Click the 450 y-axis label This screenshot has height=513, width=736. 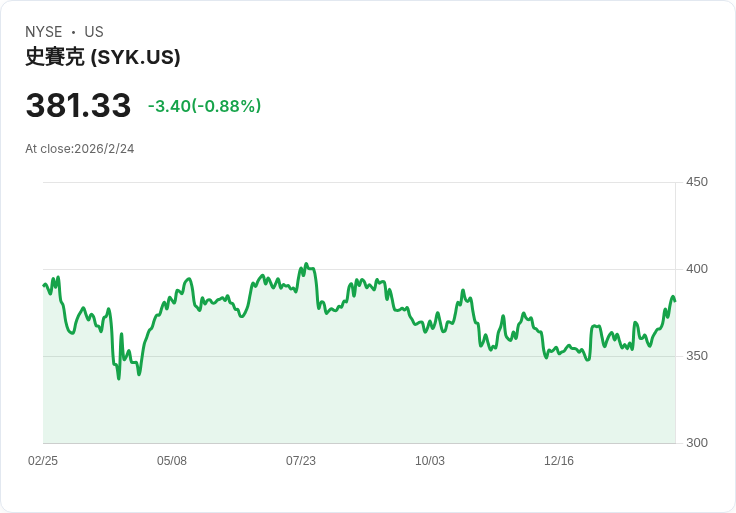pos(697,182)
